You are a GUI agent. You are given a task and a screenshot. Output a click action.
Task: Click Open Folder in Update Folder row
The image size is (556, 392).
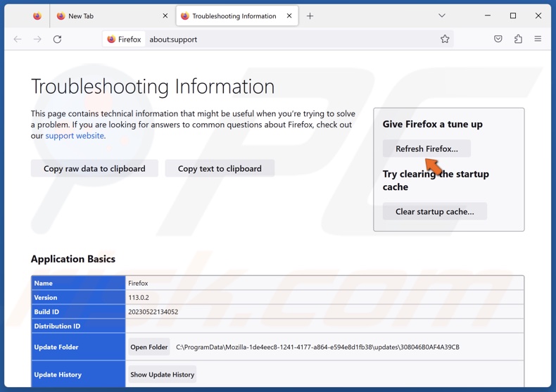pyautogui.click(x=149, y=347)
